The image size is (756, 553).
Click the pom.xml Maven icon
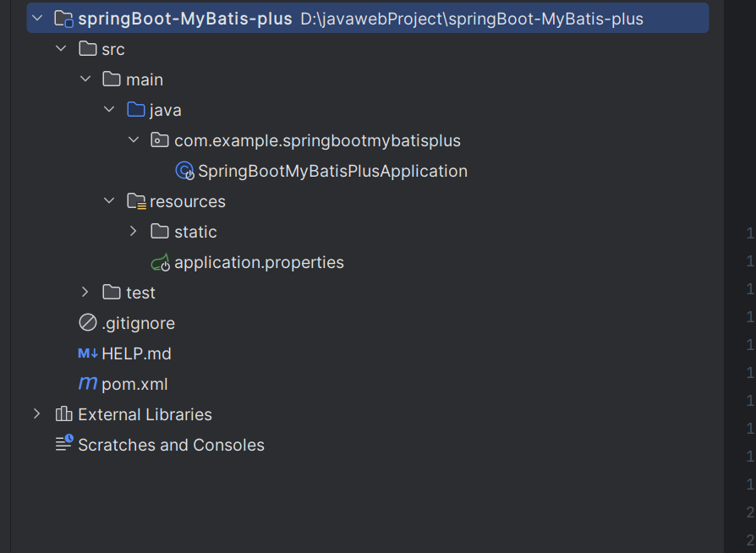tap(88, 383)
